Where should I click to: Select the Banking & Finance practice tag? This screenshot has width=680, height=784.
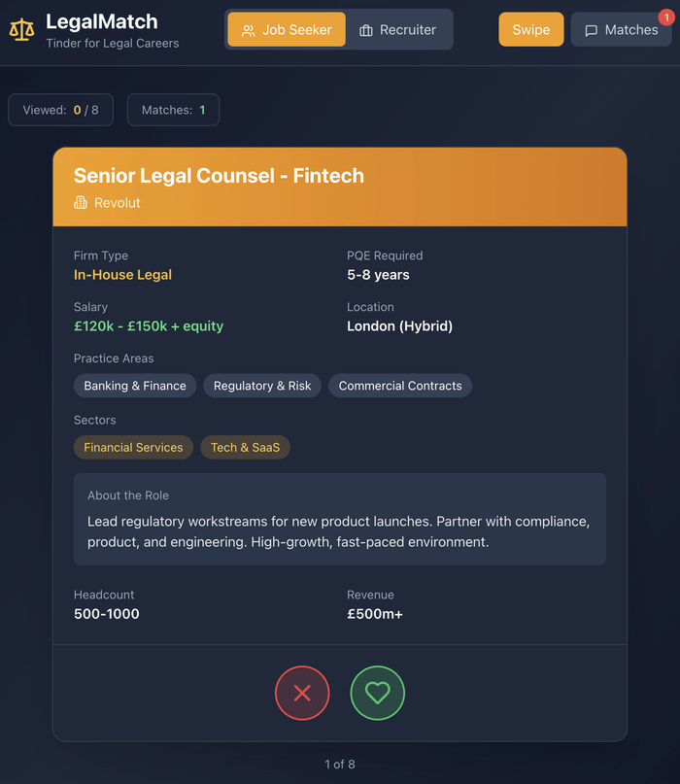135,386
